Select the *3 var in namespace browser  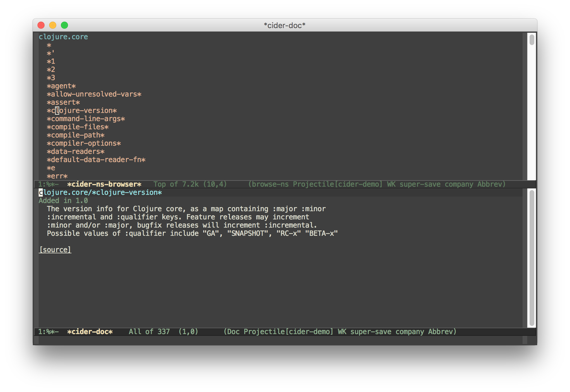tap(51, 78)
